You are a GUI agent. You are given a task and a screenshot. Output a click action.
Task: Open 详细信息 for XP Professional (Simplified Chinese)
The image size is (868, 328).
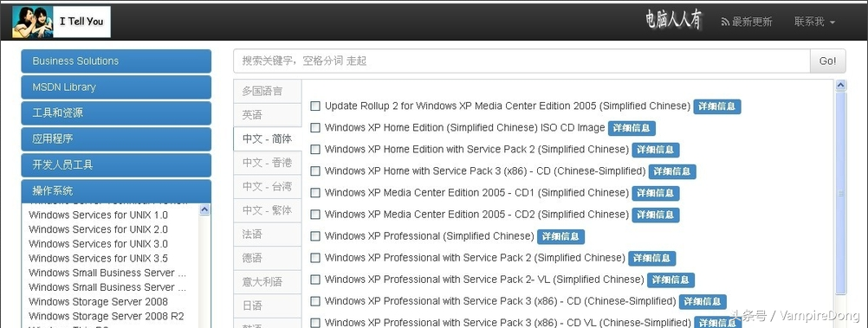(x=560, y=237)
